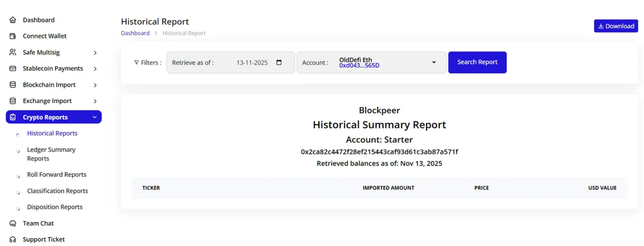644x246 pixels.
Task: Click the 0xd043...565D address text
Action: (359, 66)
